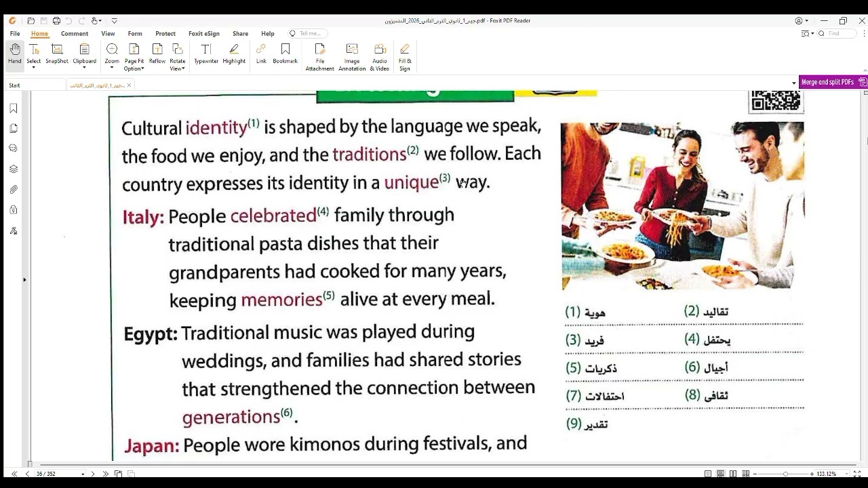The width and height of the screenshot is (868, 488).
Task: Activate the Select tool icon
Action: (x=34, y=50)
